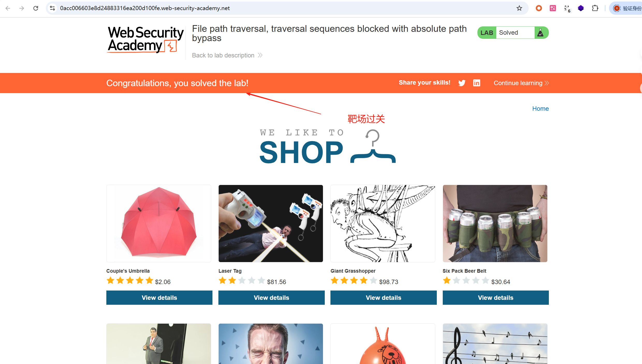Screen dimensions: 642x364
Task: View details of Couple's Umbrella
Action: (x=159, y=298)
